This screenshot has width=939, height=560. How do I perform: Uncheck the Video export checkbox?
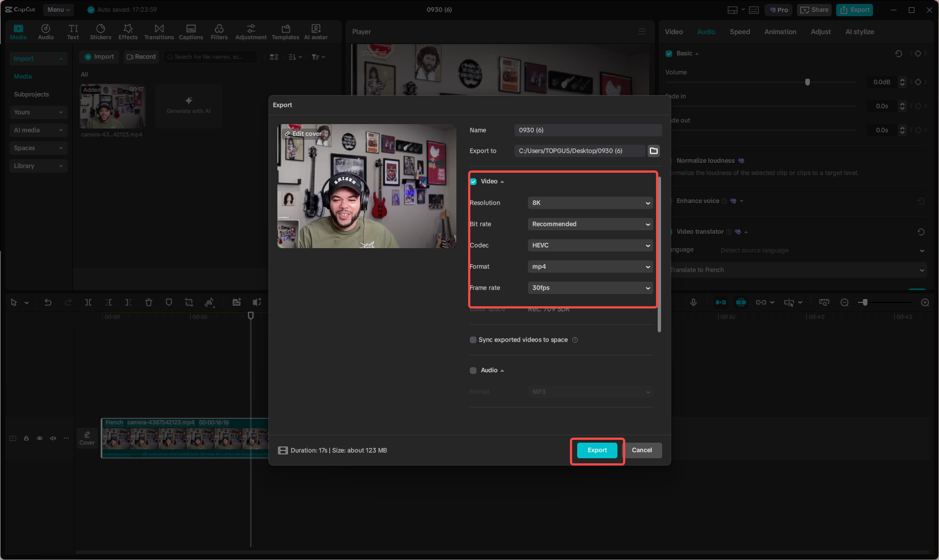tap(473, 181)
